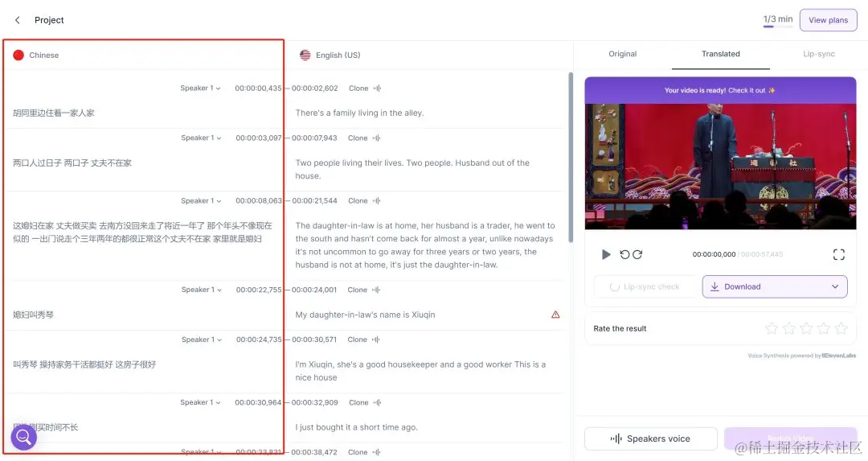Image resolution: width=868 pixels, height=461 pixels.
Task: Open View plans
Action: (828, 20)
